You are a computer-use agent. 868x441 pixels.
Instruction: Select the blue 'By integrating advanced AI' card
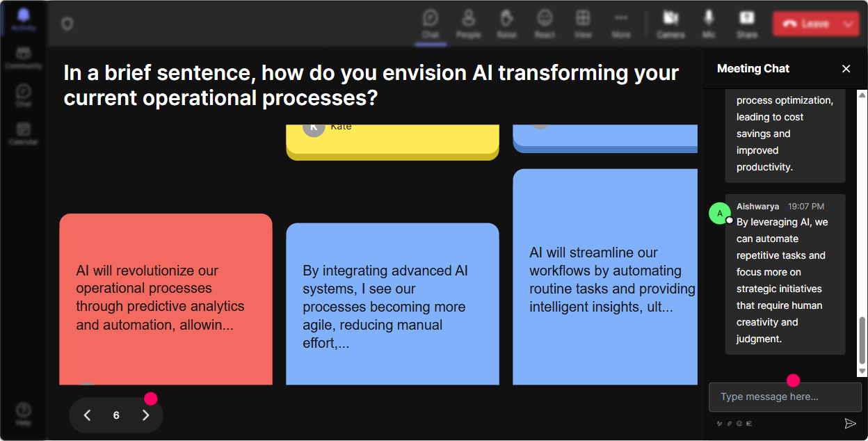click(x=392, y=304)
